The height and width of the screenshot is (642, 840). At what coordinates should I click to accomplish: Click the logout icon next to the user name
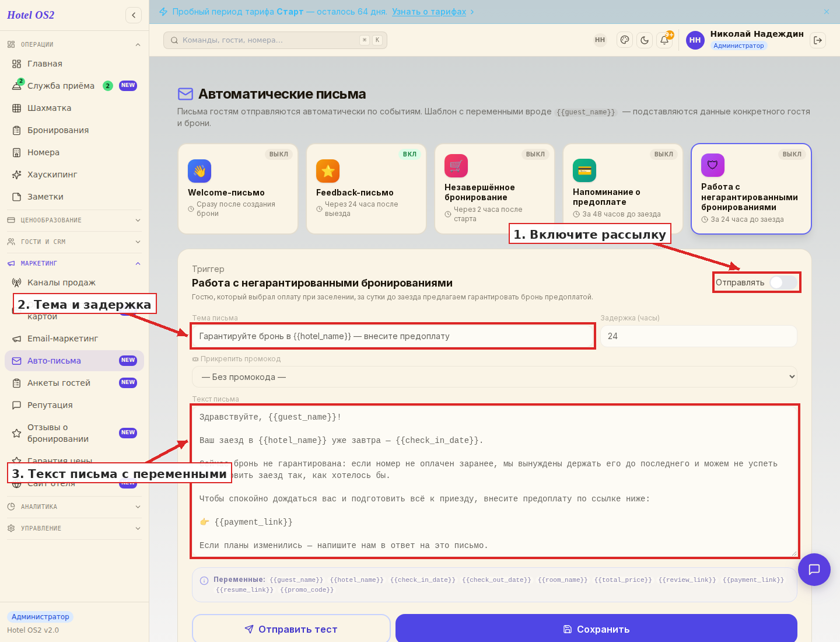pos(818,40)
